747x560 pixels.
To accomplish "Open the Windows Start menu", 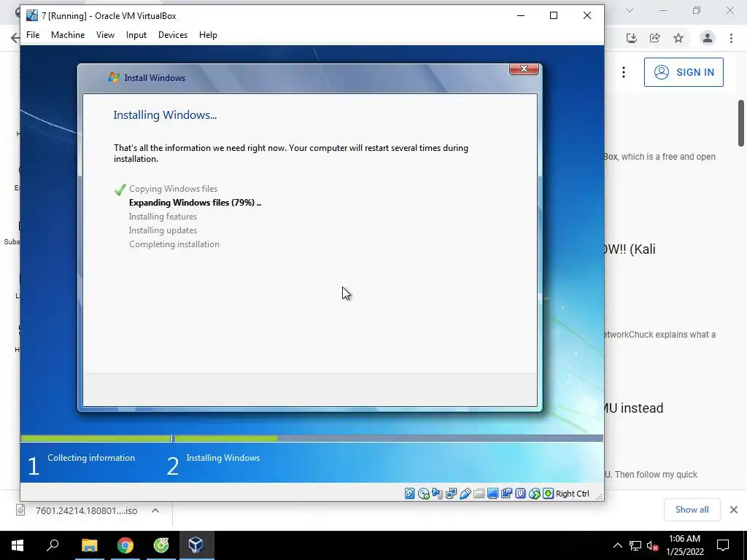I will tap(18, 545).
